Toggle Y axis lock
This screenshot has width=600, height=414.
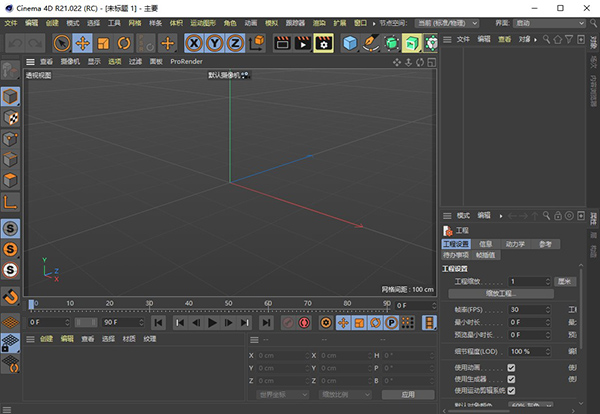[x=215, y=43]
